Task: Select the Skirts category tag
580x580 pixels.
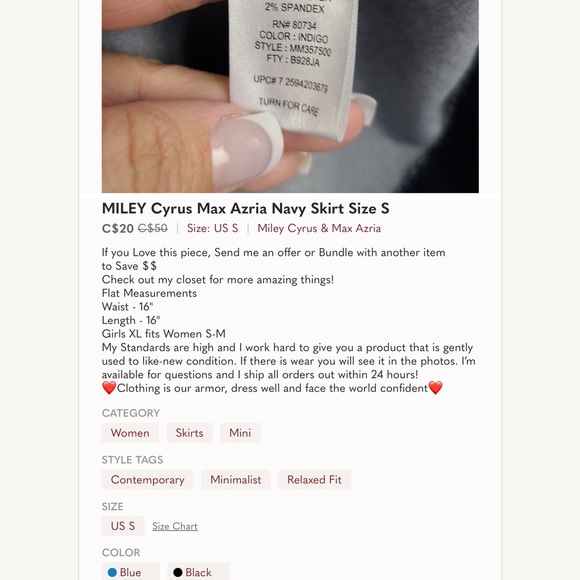Action: (x=189, y=433)
